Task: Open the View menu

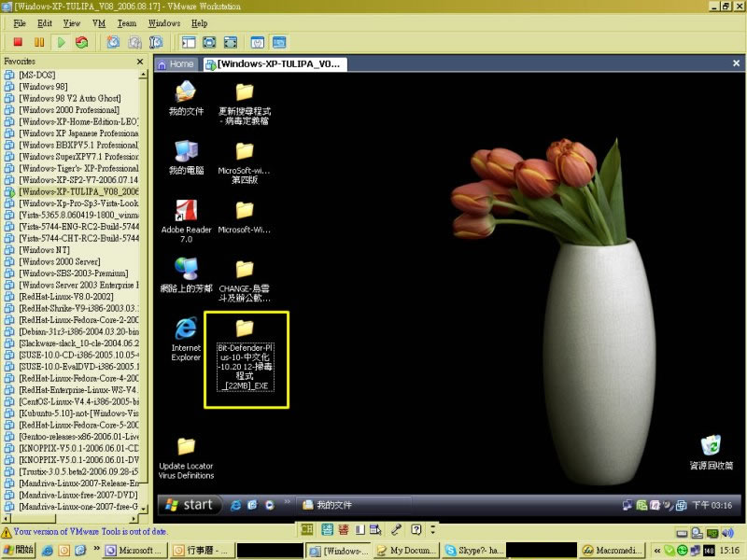Action: point(72,23)
